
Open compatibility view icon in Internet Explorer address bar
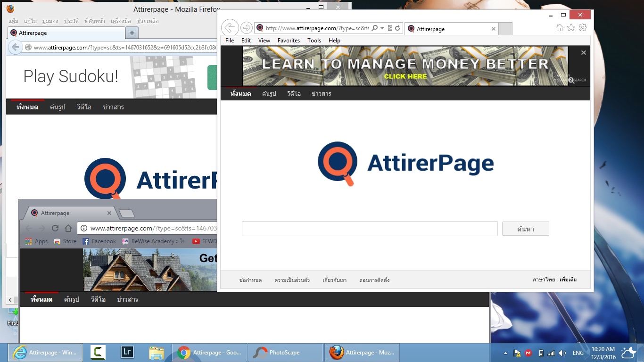390,28
